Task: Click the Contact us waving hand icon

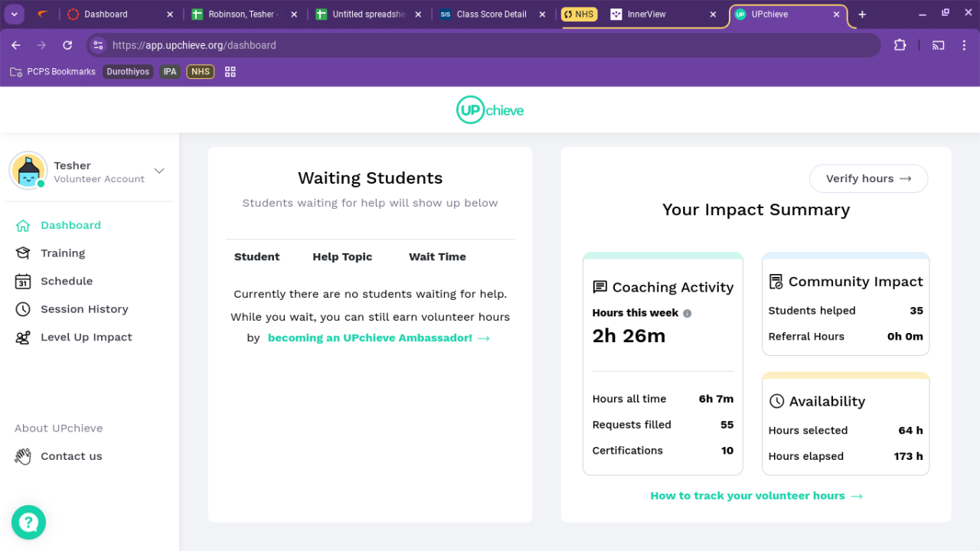Action: (x=23, y=456)
